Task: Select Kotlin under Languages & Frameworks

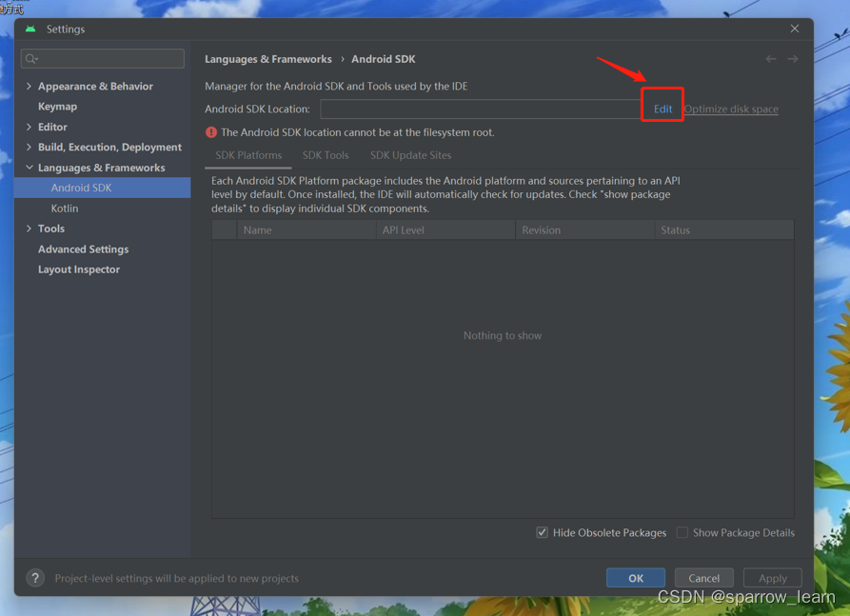Action: pos(65,209)
